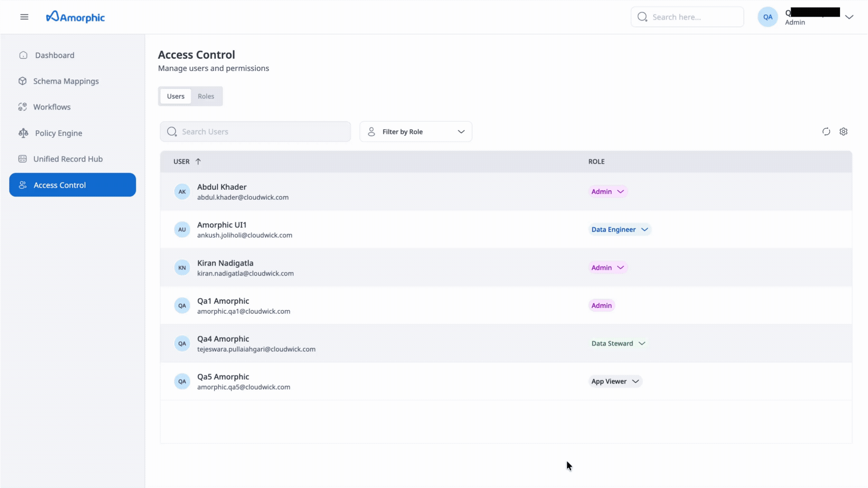The width and height of the screenshot is (868, 488).
Task: Click the refresh users icon
Action: (826, 131)
